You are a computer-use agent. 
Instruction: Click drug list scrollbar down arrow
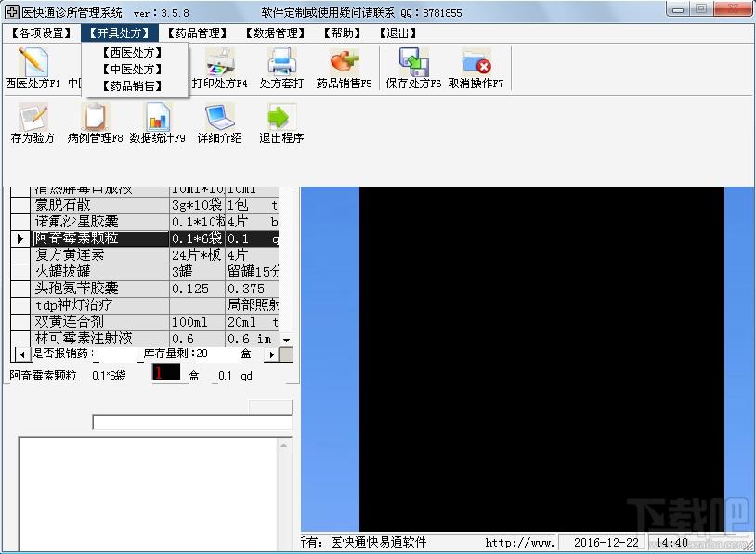coord(286,340)
